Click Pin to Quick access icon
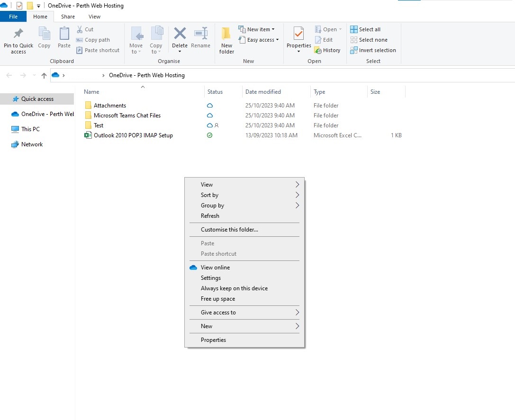The image size is (515, 420). tap(18, 34)
